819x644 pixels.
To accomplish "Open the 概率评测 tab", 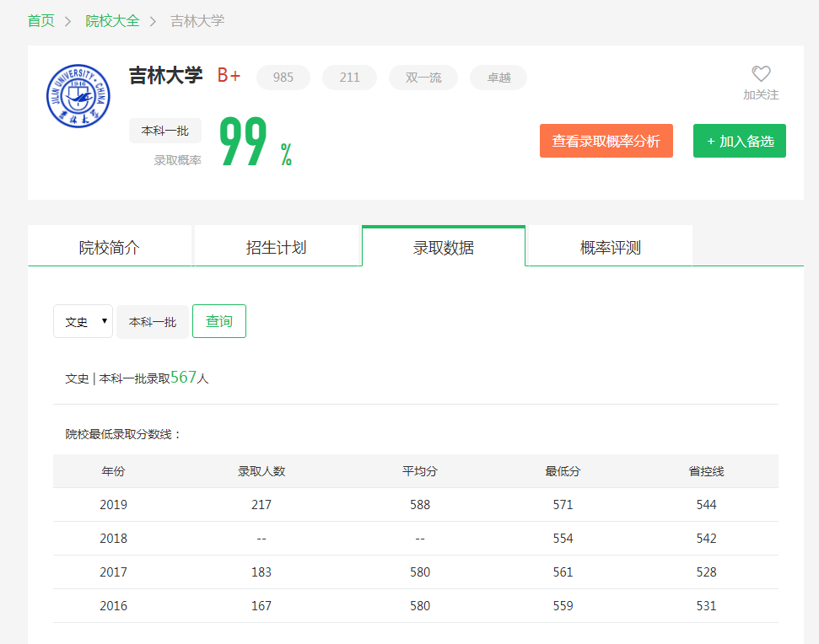I will tap(609, 245).
